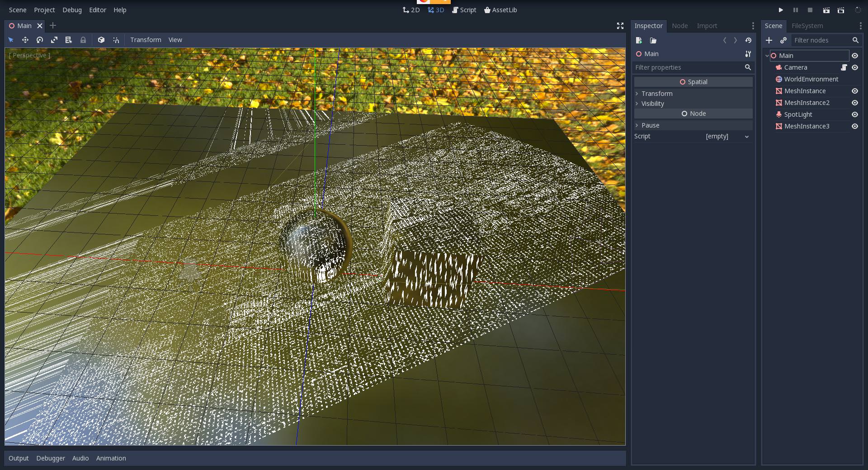Open the Perspective view menu

(x=29, y=55)
